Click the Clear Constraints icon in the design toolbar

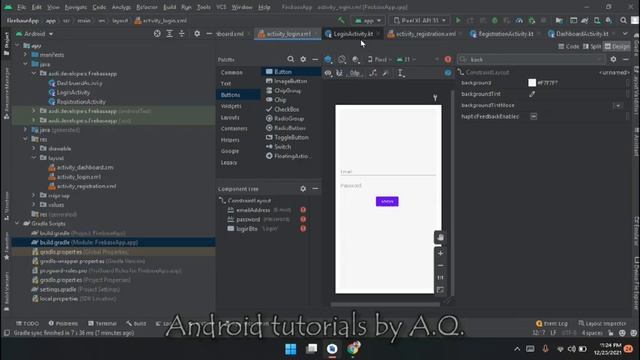(373, 73)
